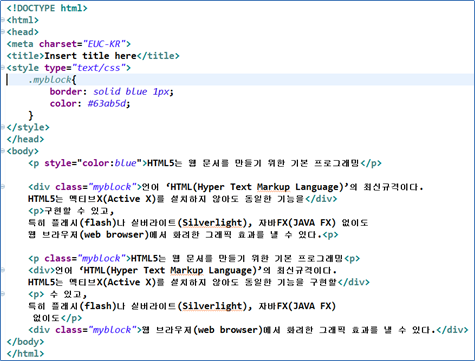This screenshot has height=361, width=475.
Task: Collapse the <html> tag fold marker
Action: coord(3,20)
